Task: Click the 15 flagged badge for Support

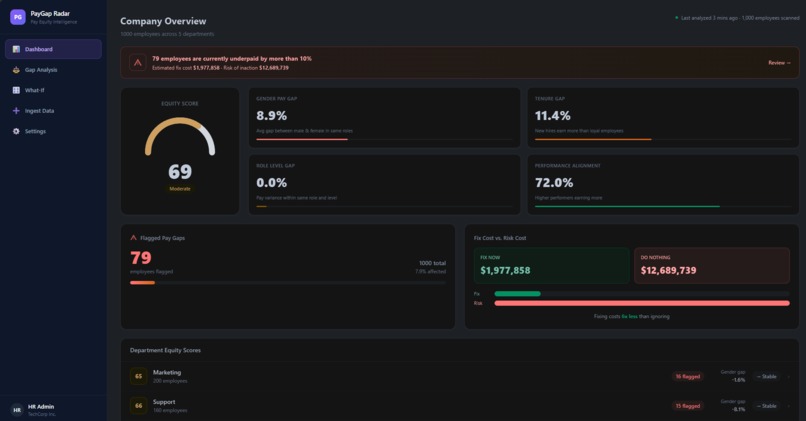Action: coord(688,406)
